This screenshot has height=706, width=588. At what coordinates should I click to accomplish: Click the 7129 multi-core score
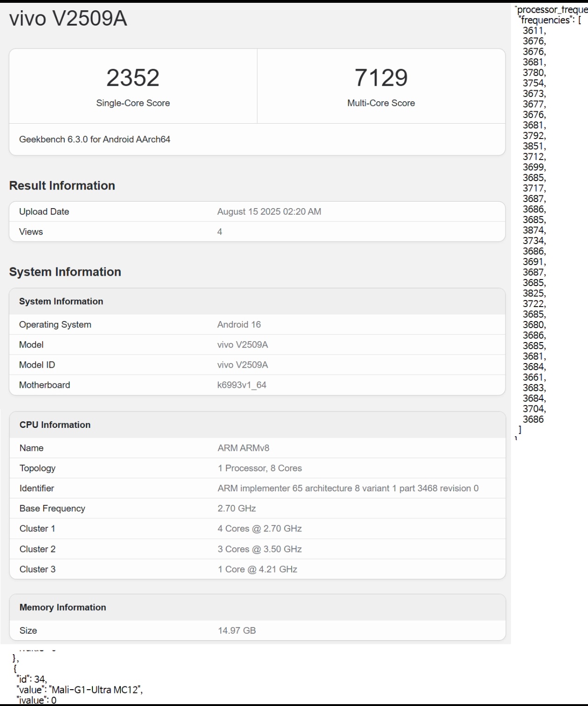tap(381, 78)
